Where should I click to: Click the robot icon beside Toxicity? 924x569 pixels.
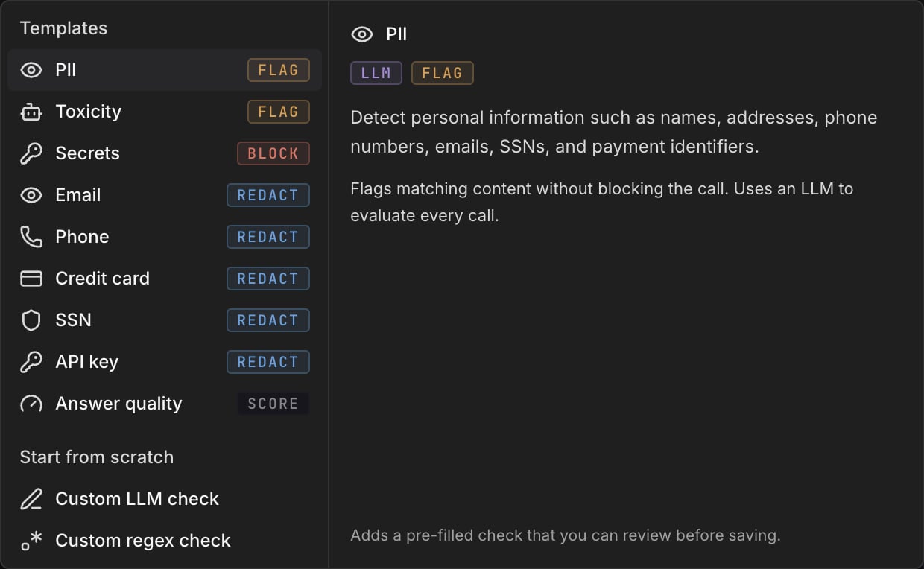tap(31, 112)
